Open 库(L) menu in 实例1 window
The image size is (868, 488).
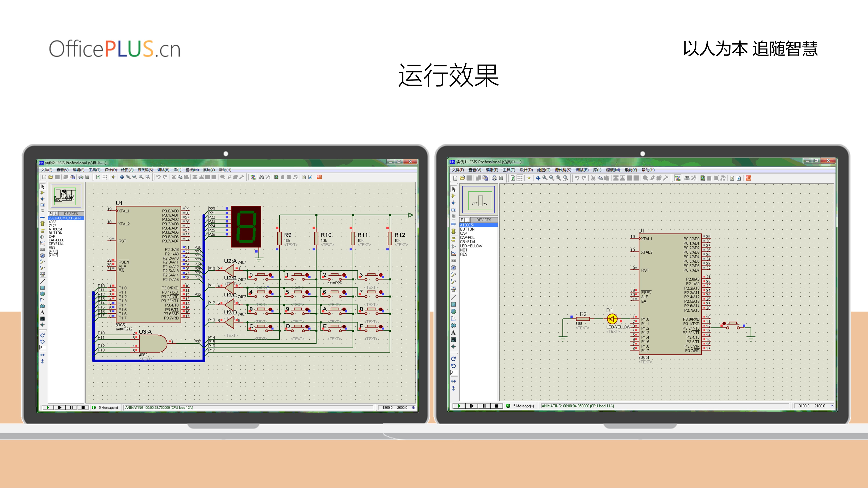tap(597, 170)
